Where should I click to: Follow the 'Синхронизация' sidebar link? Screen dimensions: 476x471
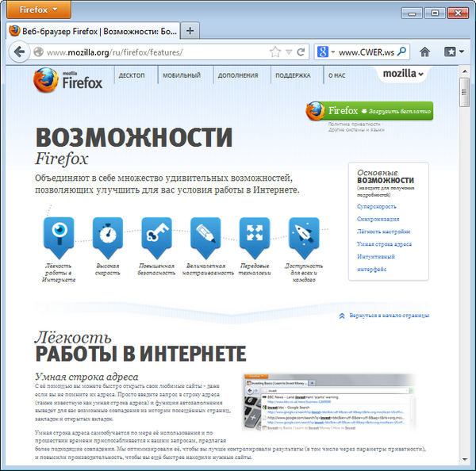(378, 219)
